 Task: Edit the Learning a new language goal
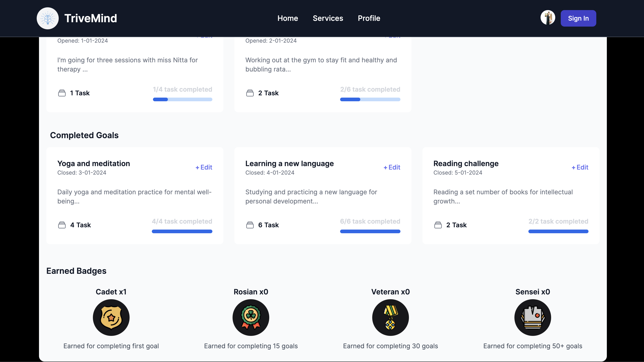(392, 167)
